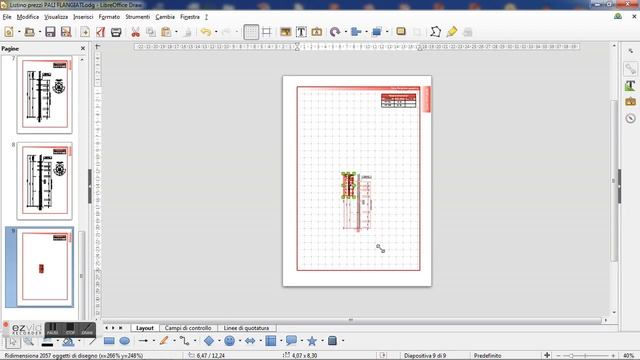Switch to Campi di controllo tab

click(188, 328)
